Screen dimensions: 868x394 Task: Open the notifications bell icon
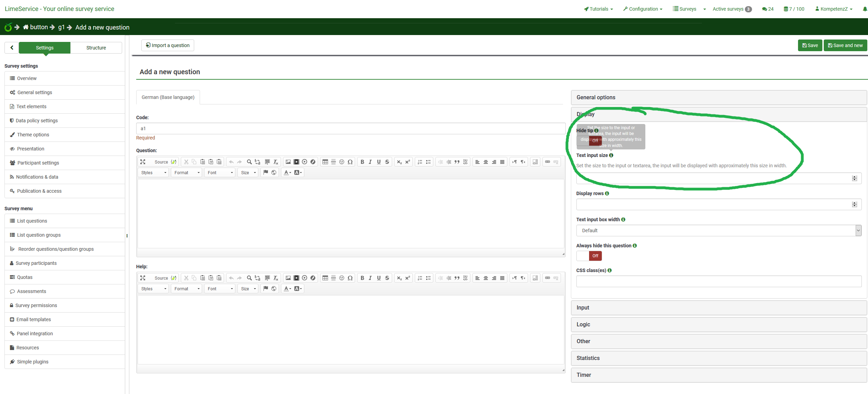(x=865, y=9)
